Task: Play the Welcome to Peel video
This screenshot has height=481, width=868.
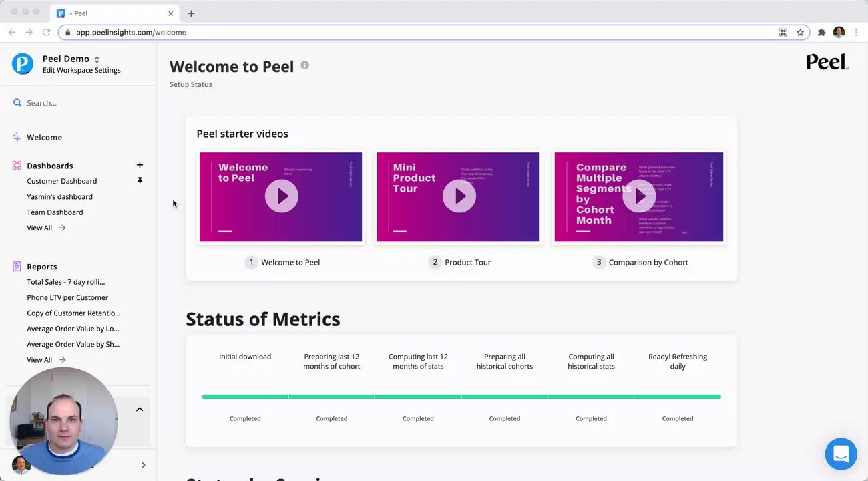Action: pyautogui.click(x=281, y=196)
